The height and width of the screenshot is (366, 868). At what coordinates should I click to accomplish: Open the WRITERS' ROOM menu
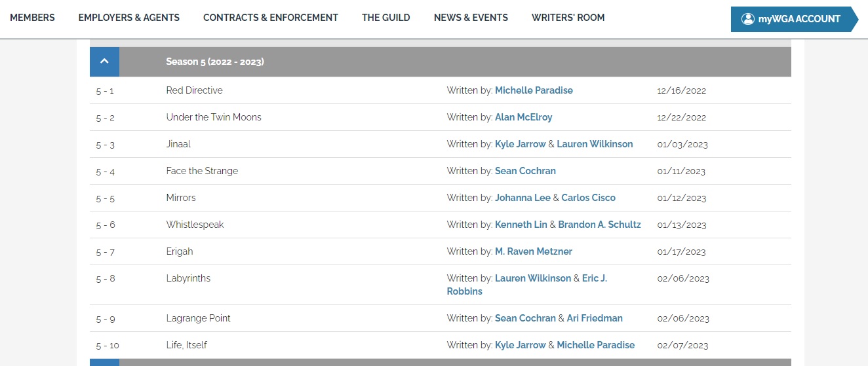[568, 18]
